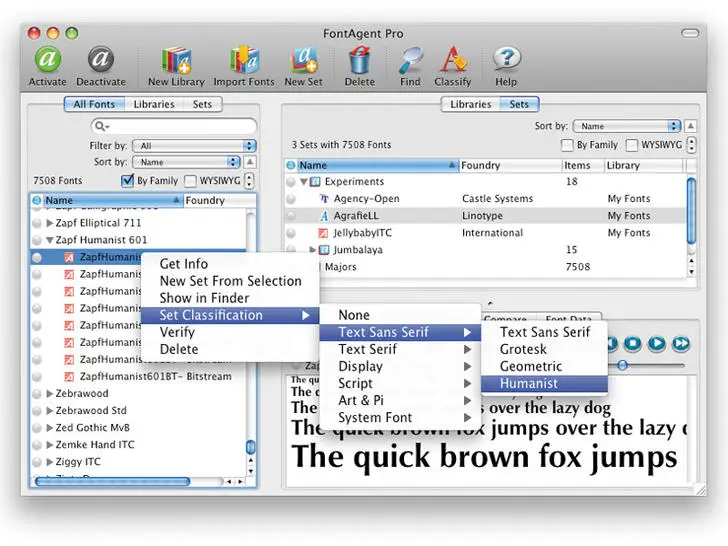Click the left panel font size stepper
This screenshot has height=546, width=728.
(249, 180)
